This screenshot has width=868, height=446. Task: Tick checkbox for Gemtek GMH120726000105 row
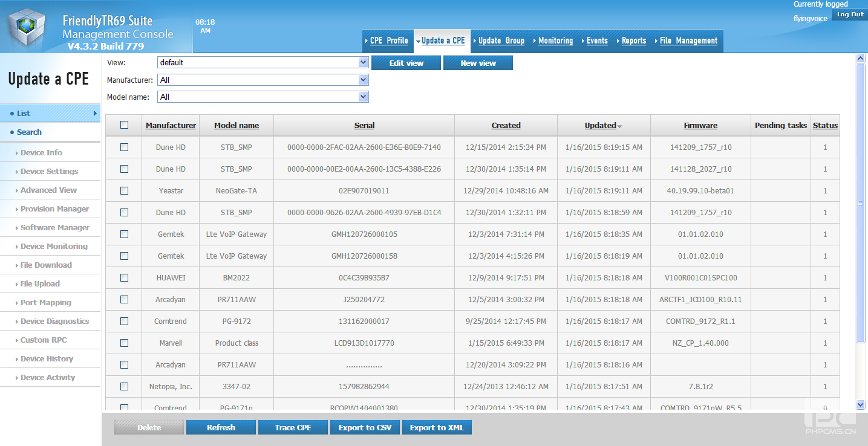[x=125, y=234]
